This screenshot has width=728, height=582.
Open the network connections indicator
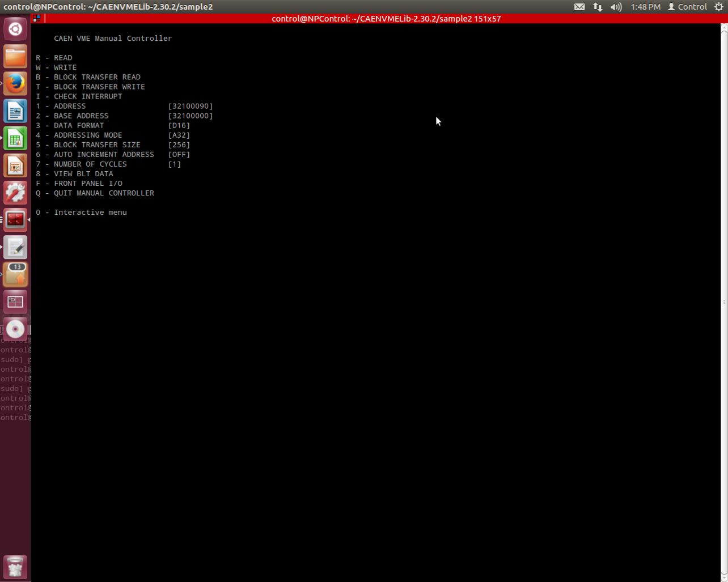(x=598, y=7)
